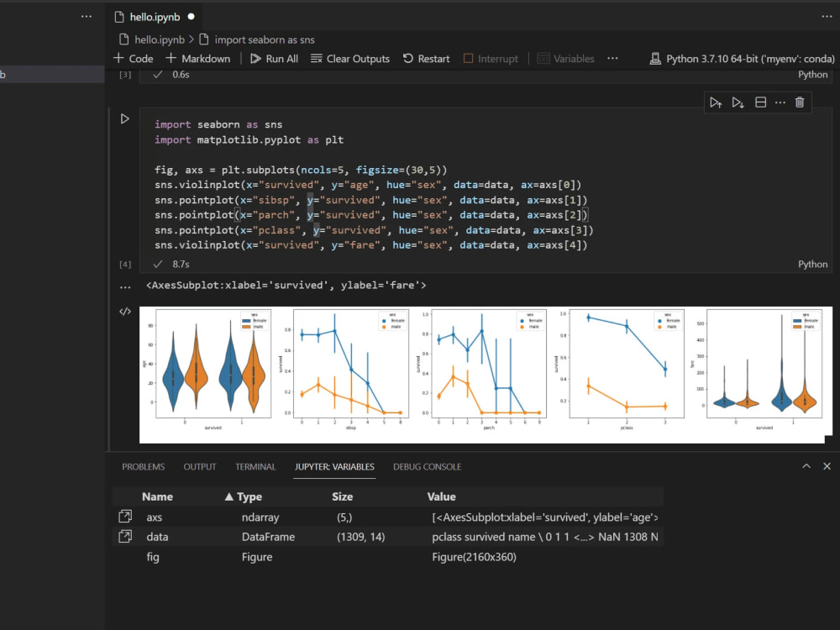Open sidebar more actions ellipsis
Image resolution: width=840 pixels, height=630 pixels.
(87, 17)
